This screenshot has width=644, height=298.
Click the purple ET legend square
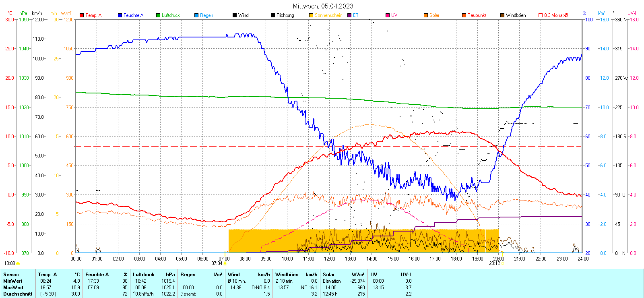(349, 15)
